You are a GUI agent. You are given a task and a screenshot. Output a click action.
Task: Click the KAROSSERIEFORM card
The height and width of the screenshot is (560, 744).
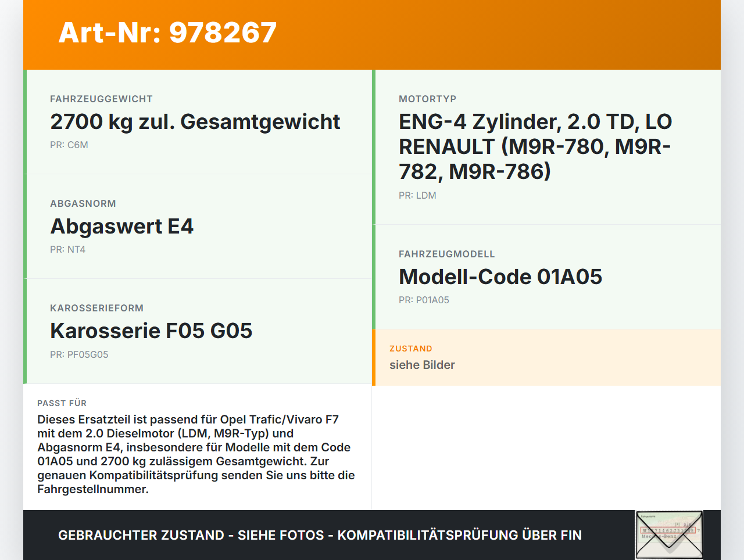tap(198, 331)
